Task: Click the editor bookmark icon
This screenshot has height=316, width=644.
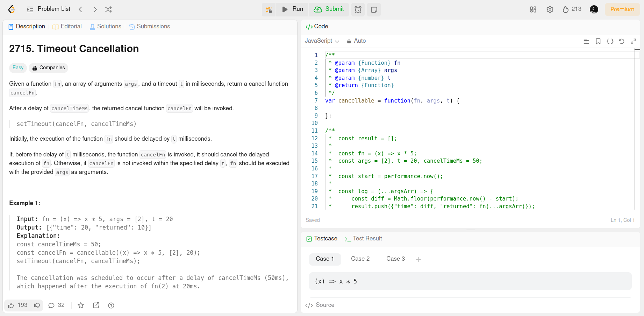Action: pos(598,41)
